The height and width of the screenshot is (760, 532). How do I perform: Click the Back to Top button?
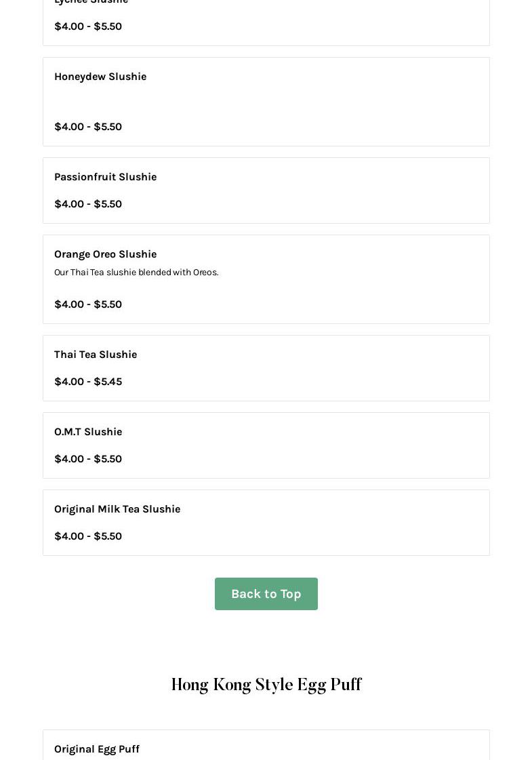point(266,594)
